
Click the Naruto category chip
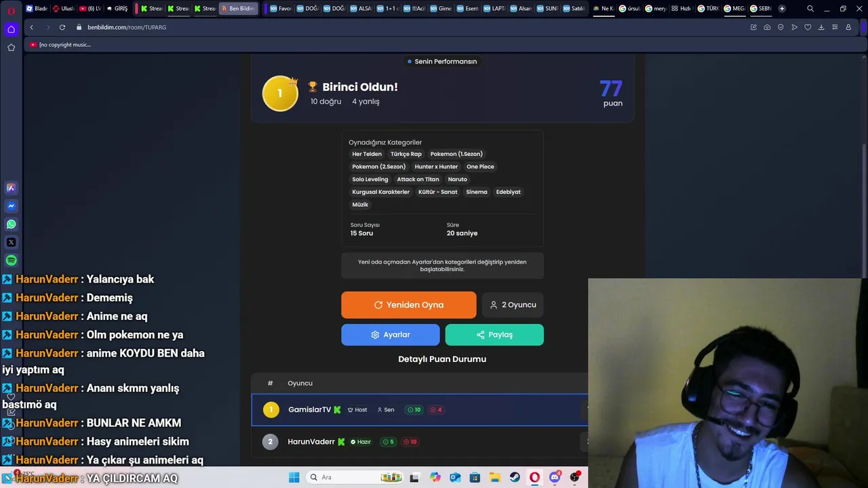458,180
